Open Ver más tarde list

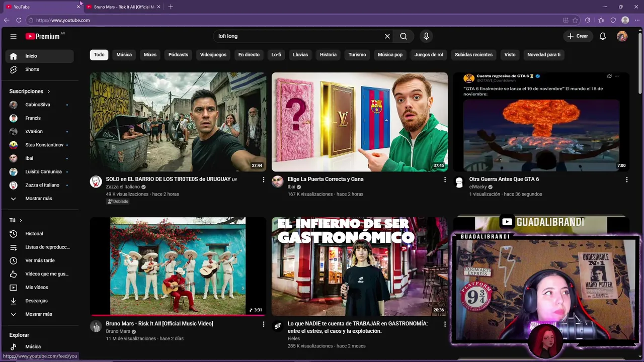pyautogui.click(x=40, y=260)
